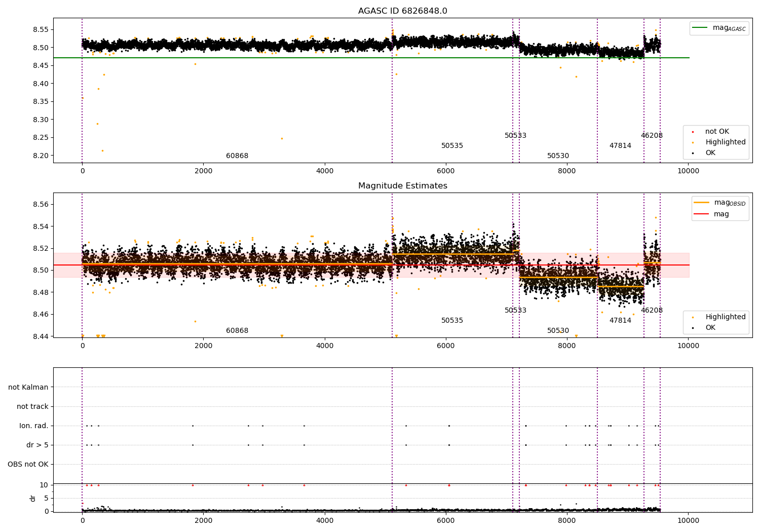
Task: Click the Magnitude Estimates plot title
Action: [x=402, y=186]
